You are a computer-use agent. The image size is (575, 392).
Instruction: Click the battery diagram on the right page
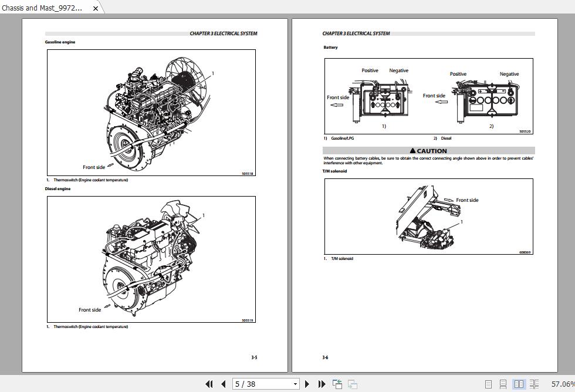tap(428, 97)
